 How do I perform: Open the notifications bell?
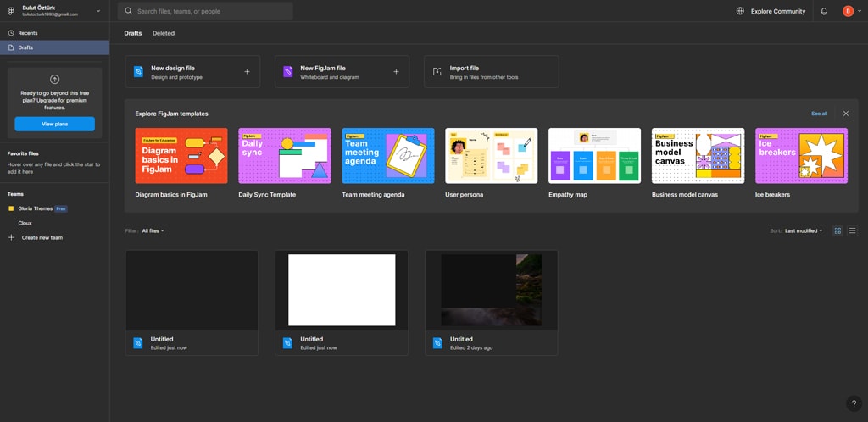pyautogui.click(x=824, y=11)
